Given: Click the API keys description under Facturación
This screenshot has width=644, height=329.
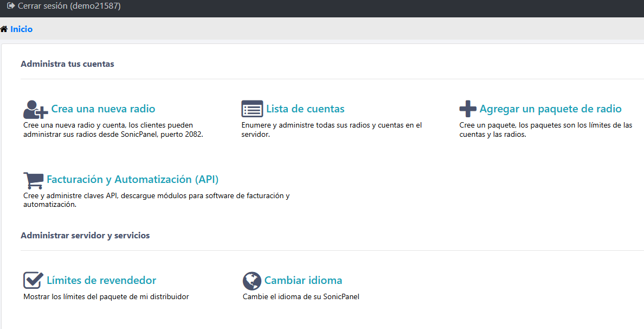Looking at the screenshot, I should [x=156, y=200].
